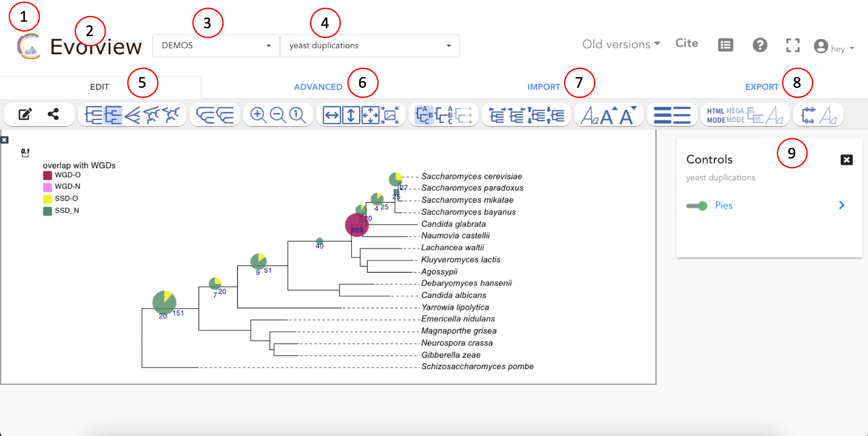Open help with the question mark icon
Viewport: 868px width, 436px height.
coord(759,45)
